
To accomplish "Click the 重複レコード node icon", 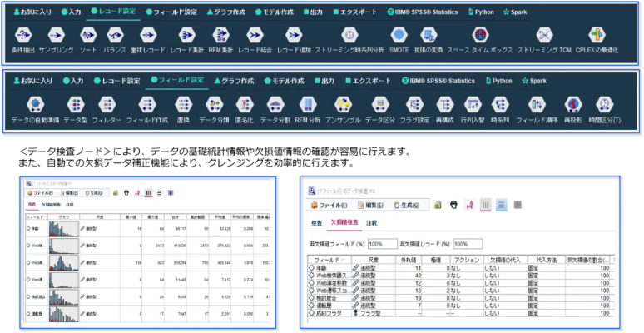I will point(148,35).
